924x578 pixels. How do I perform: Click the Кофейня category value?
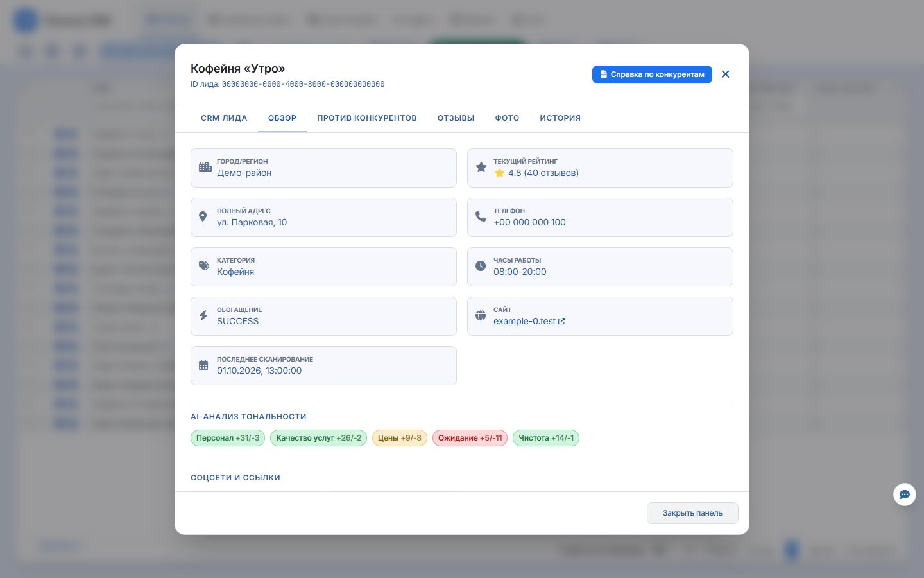[235, 272]
